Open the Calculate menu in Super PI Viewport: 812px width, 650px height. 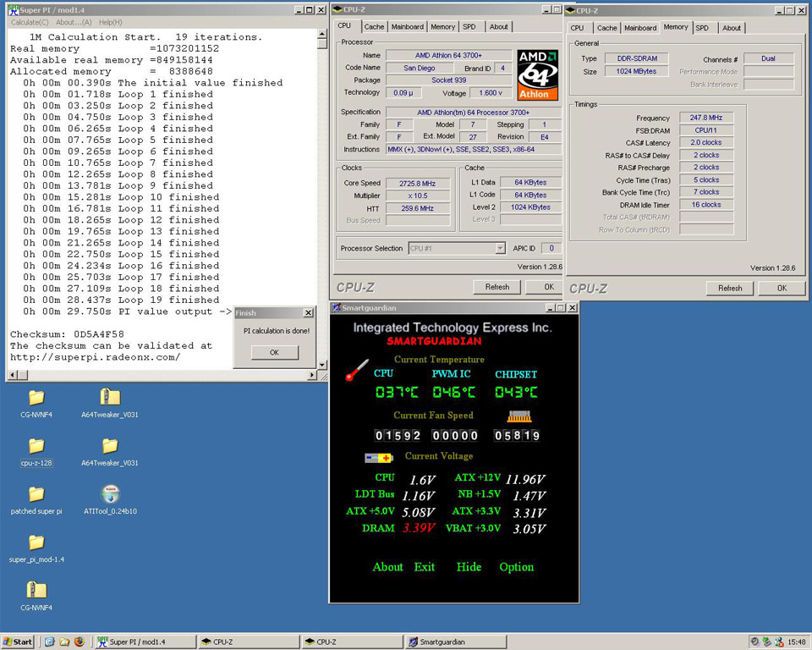30,22
